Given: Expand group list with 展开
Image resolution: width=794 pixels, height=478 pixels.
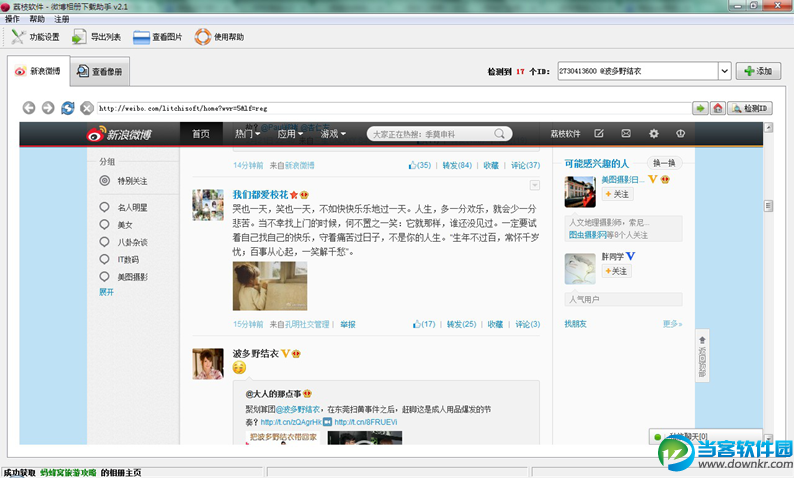Looking at the screenshot, I should [106, 292].
